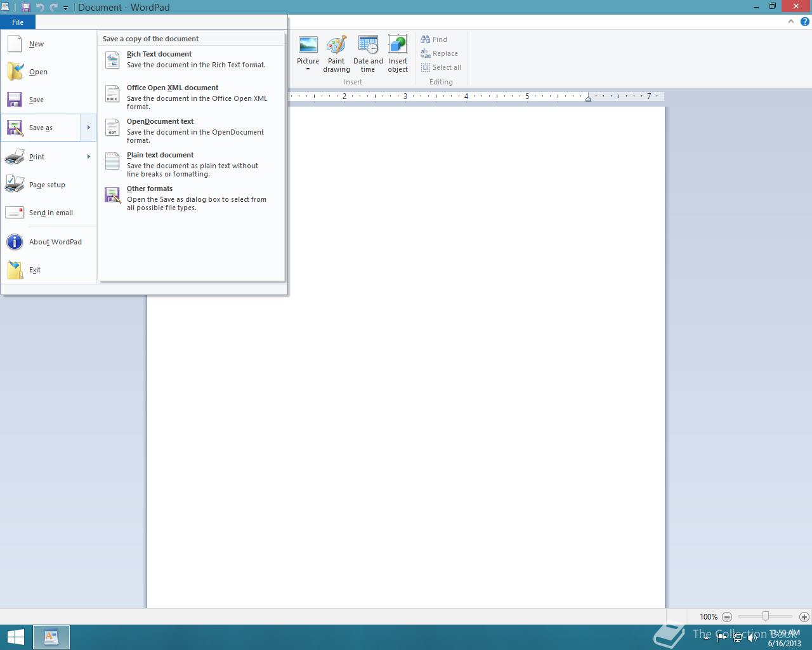Screen dimensions: 812x650
Task: Click the Exit icon
Action: (x=15, y=270)
